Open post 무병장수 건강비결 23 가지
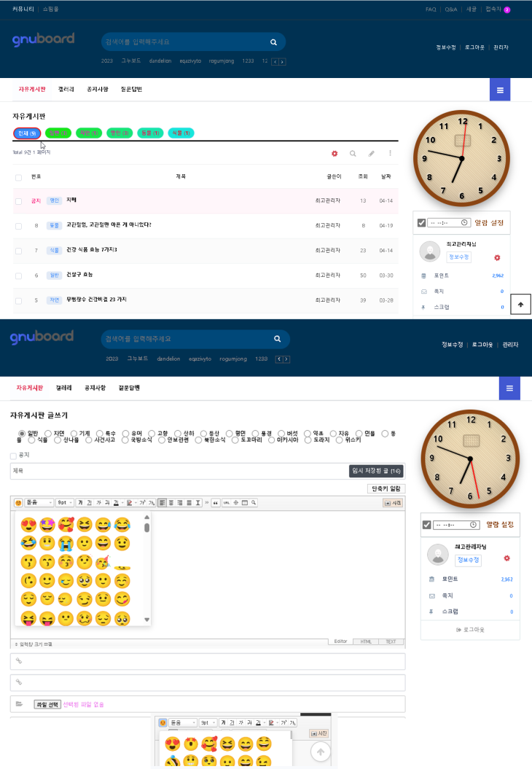The height and width of the screenshot is (769, 532). point(97,299)
